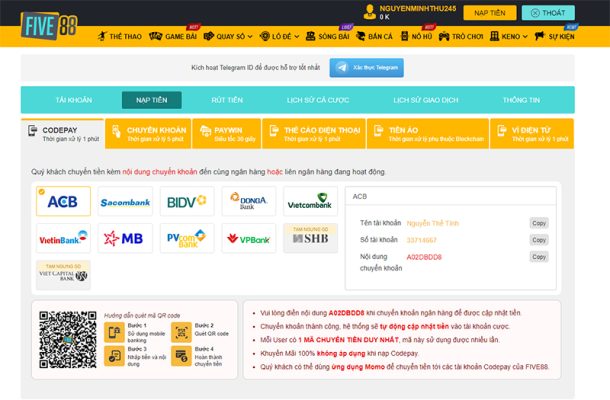
Task: Select the Chuyển Khoản deposit method
Action: point(148,134)
